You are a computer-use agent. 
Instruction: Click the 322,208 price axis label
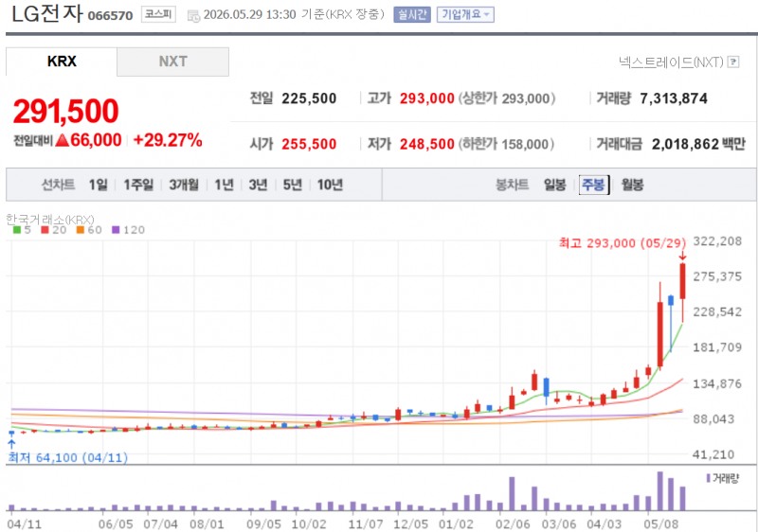[x=717, y=240]
